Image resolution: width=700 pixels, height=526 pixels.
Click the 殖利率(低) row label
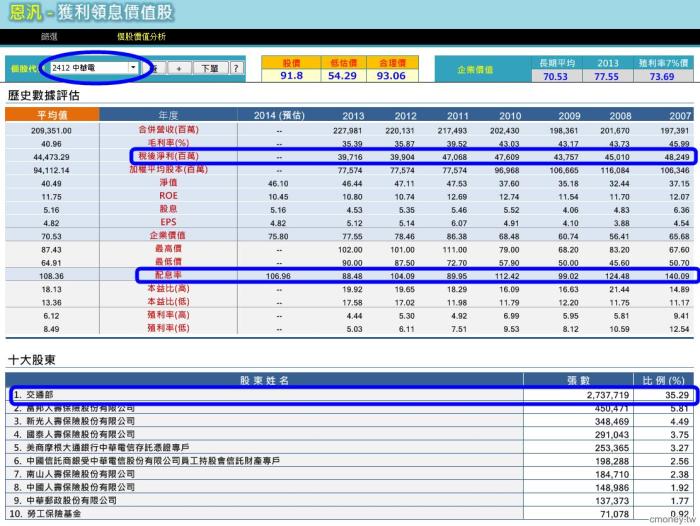[168, 328]
